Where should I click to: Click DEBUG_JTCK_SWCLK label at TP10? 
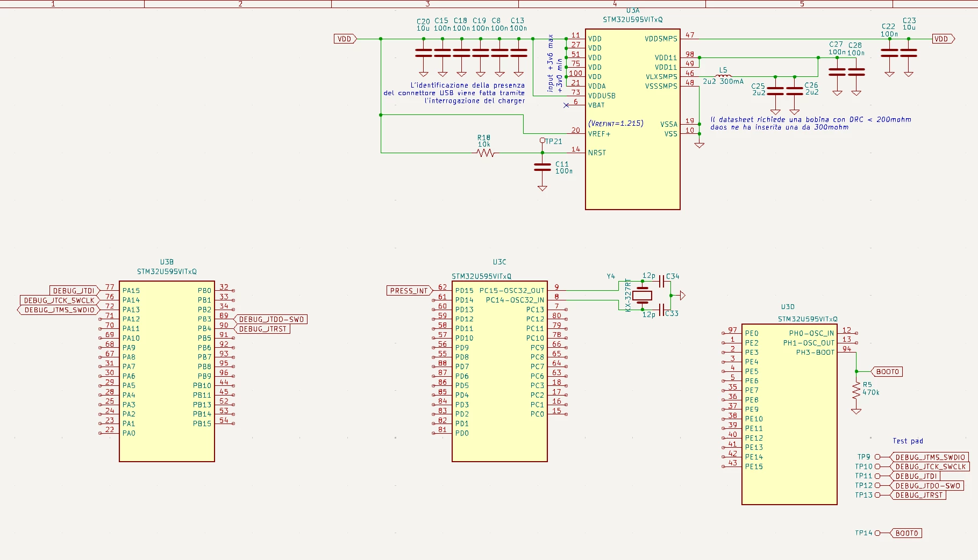tap(930, 467)
